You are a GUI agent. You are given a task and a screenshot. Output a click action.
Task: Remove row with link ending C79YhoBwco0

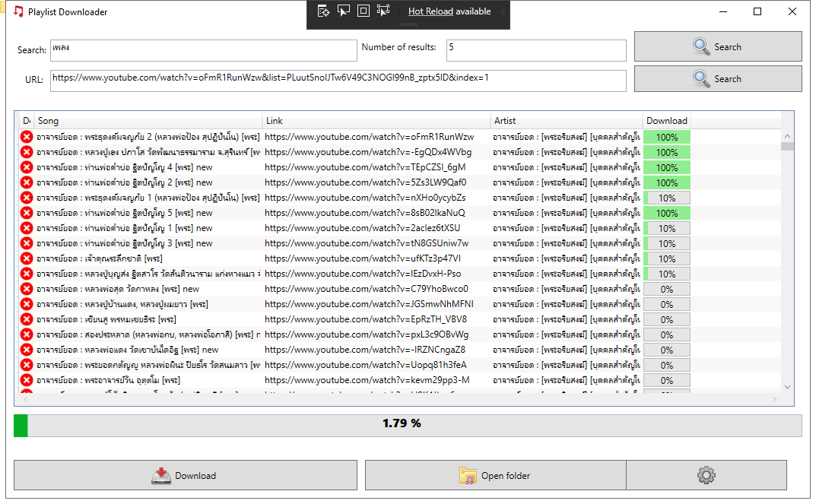(27, 289)
